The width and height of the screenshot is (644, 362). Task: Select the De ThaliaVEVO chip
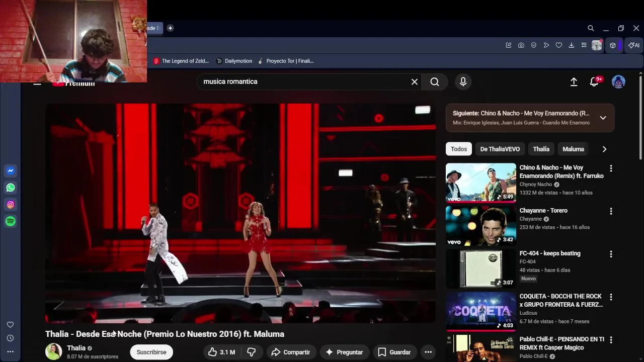500,149
